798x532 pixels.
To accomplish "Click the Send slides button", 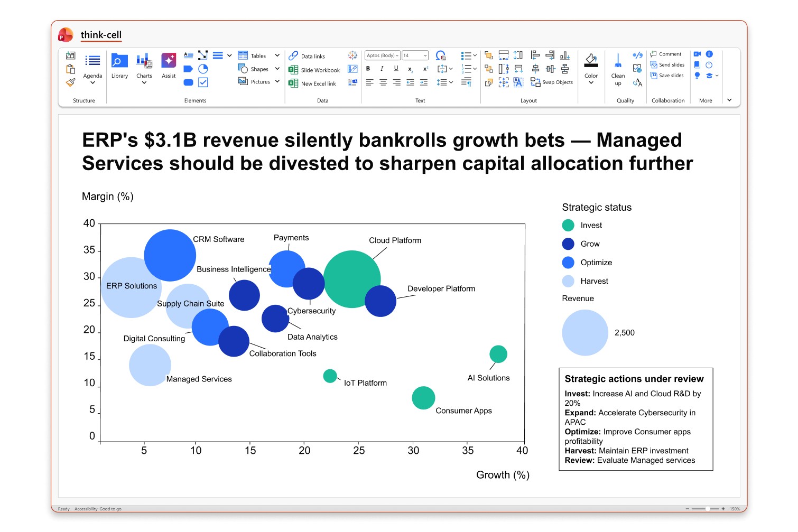I will pyautogui.click(x=667, y=65).
